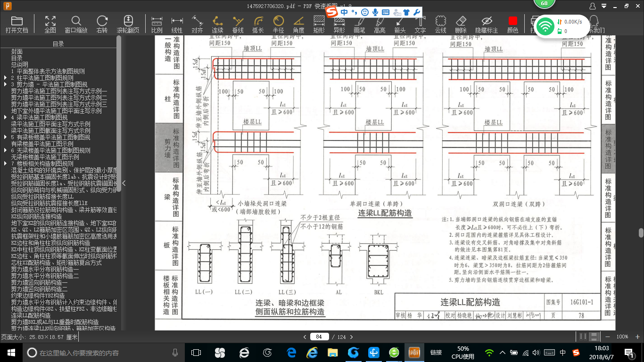Open the Windows Start menu
Image resolution: width=644 pixels, height=362 pixels.
[x=11, y=353]
